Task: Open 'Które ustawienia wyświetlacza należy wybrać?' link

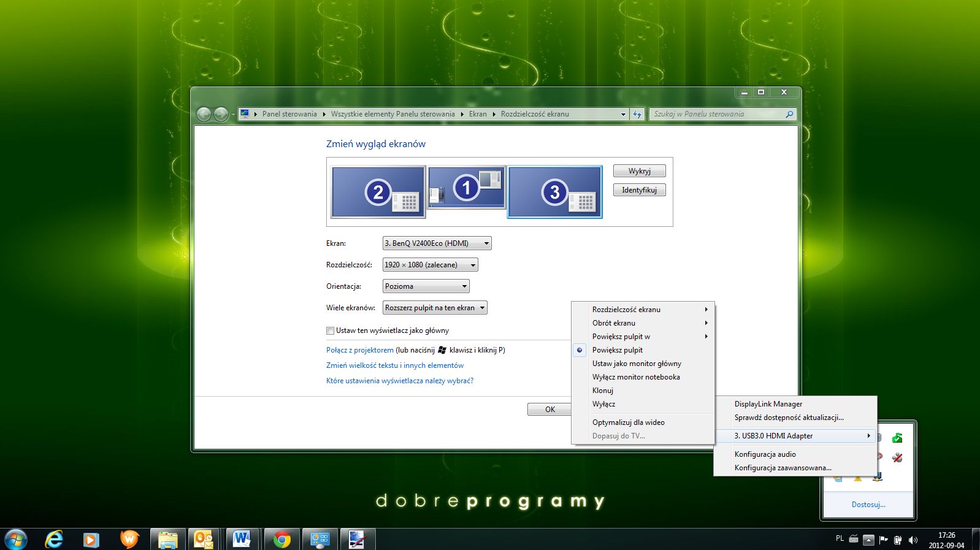Action: coord(400,381)
